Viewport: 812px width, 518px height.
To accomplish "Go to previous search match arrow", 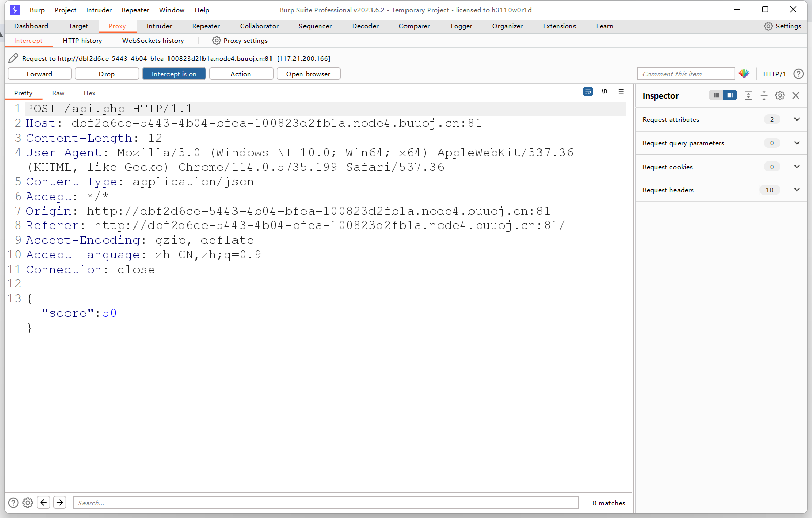I will [44, 502].
